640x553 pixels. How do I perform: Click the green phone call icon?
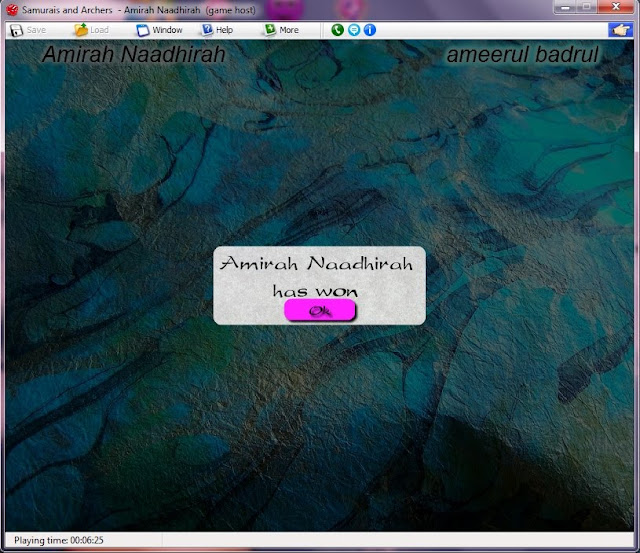tap(338, 30)
